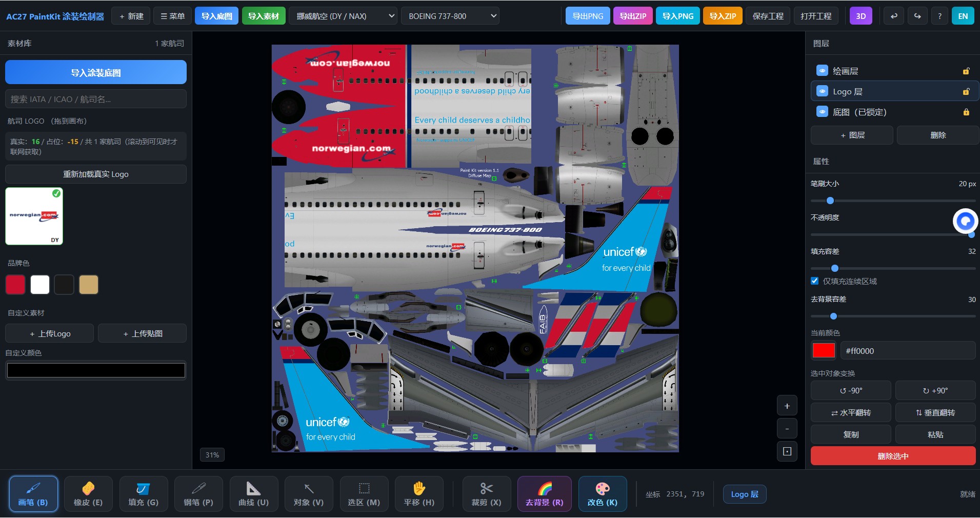Click the #ff0000 color hex field
This screenshot has height=518, width=980.
[x=908, y=351]
